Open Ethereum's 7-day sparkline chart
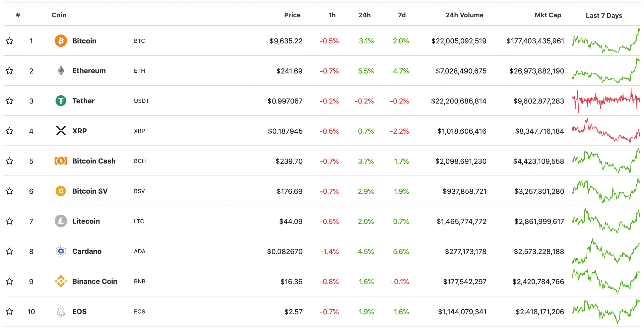The width and height of the screenshot is (644, 329). [606, 70]
